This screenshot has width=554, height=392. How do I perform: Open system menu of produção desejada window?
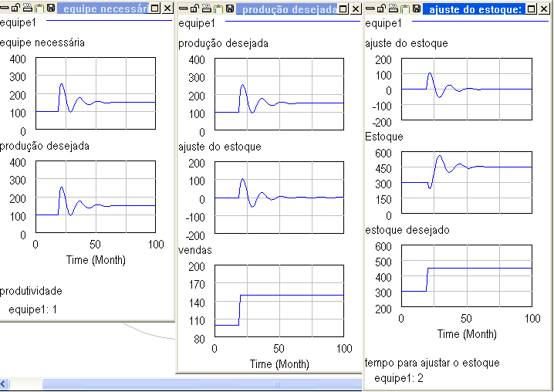coord(183,8)
